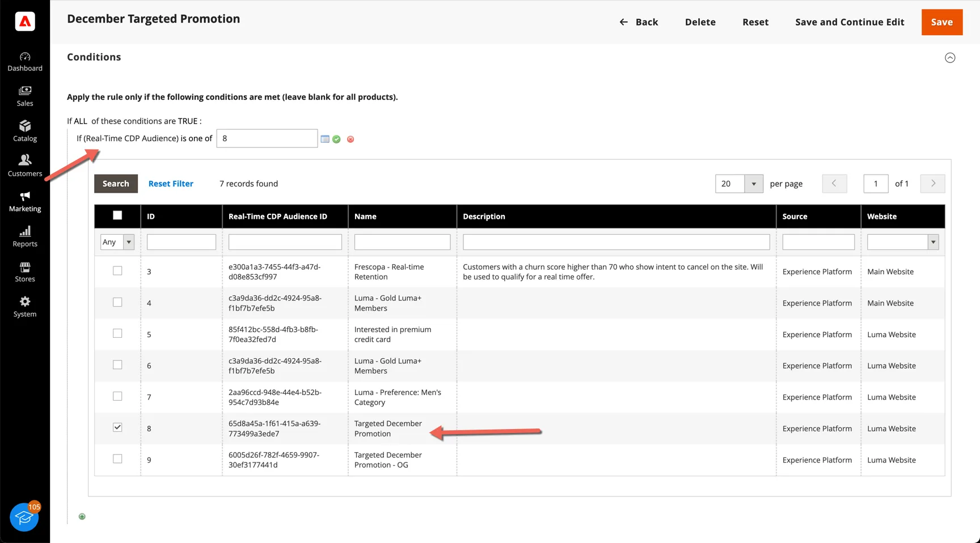Click the Search button

coord(116,184)
